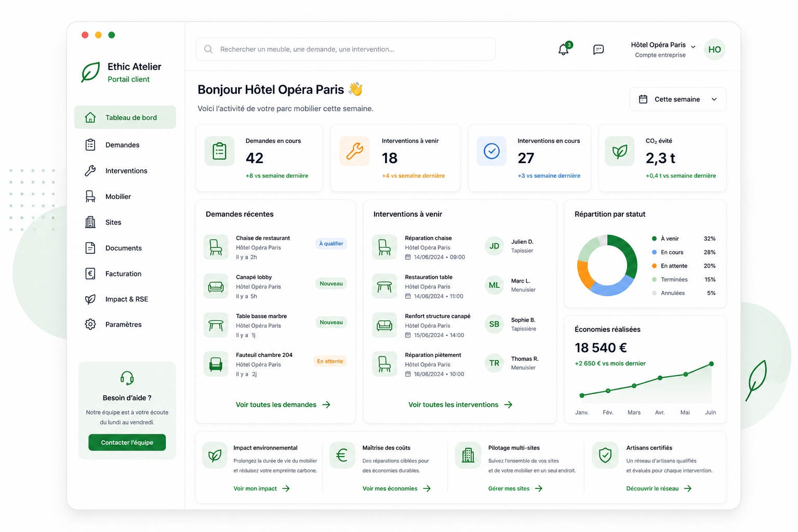This screenshot has width=798, height=532.
Task: Click the Ethic Atelier leaf logo
Action: point(90,72)
